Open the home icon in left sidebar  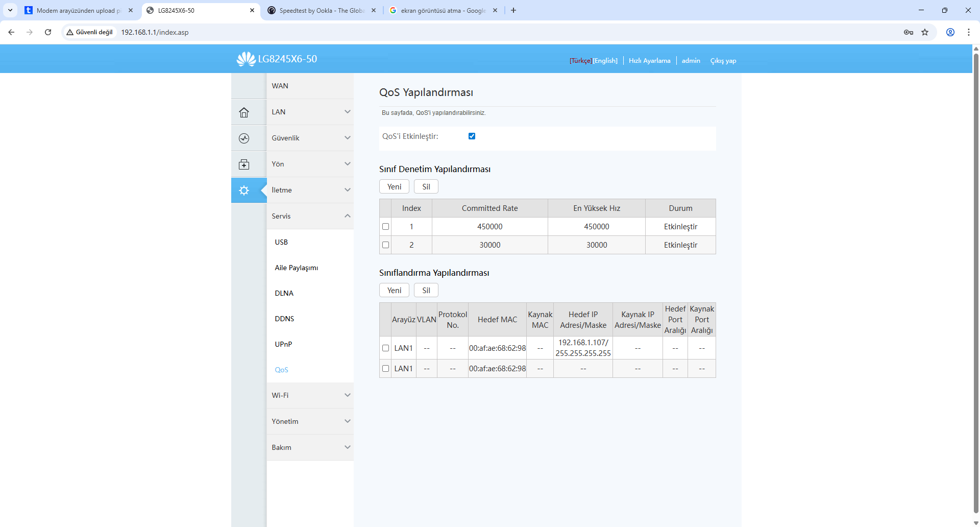coord(244,112)
